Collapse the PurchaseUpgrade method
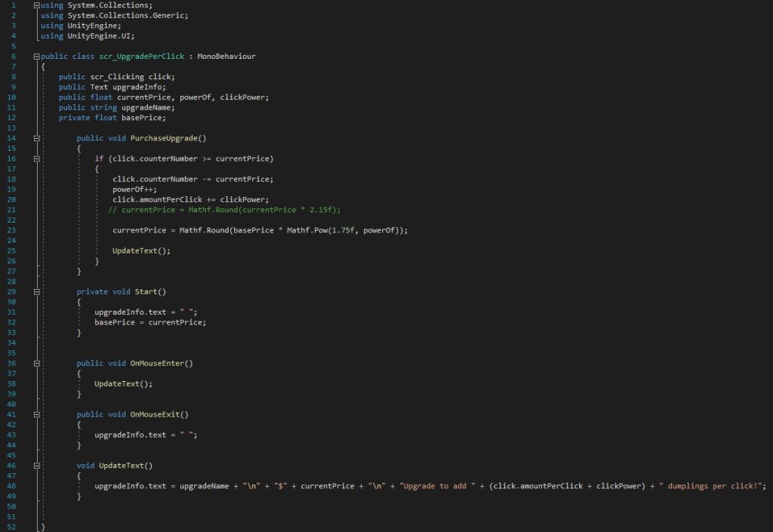Image resolution: width=773 pixels, height=532 pixels. pos(36,138)
